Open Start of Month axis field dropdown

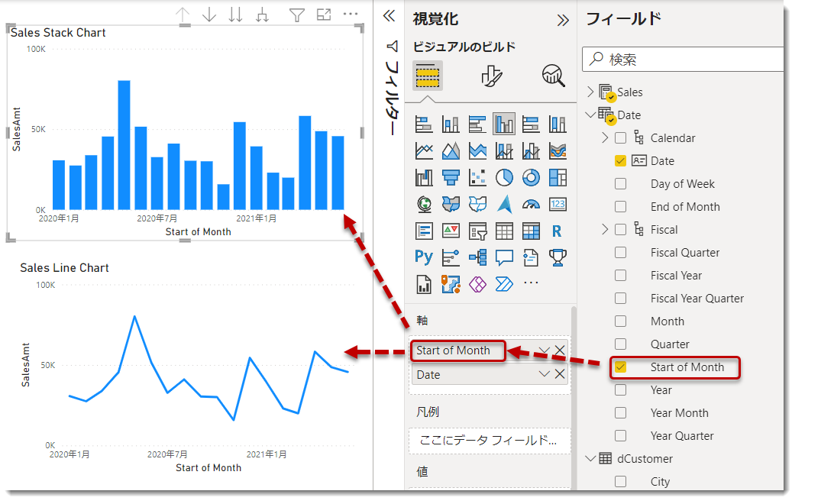(544, 351)
